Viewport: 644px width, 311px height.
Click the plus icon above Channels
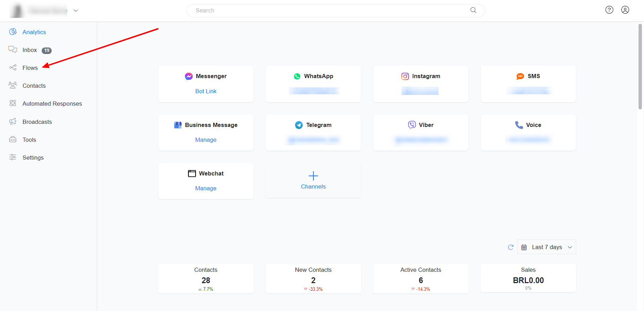coord(313,176)
